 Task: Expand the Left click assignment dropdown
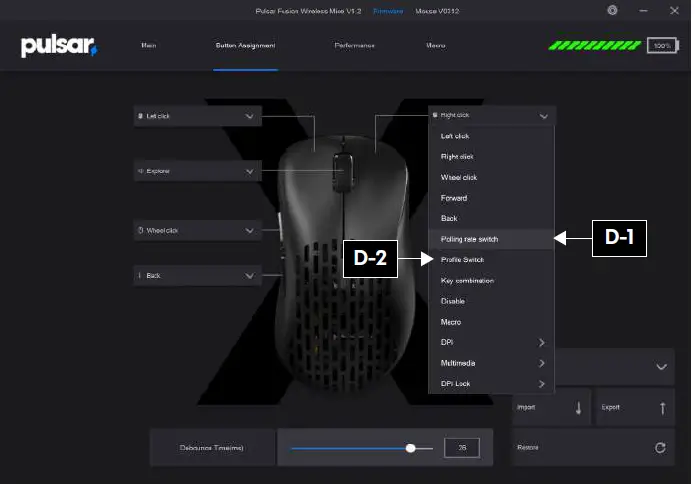250,117
